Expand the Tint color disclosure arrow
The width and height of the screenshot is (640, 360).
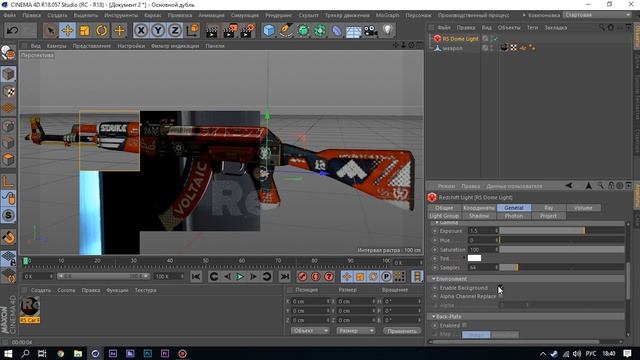pyautogui.click(x=464, y=258)
